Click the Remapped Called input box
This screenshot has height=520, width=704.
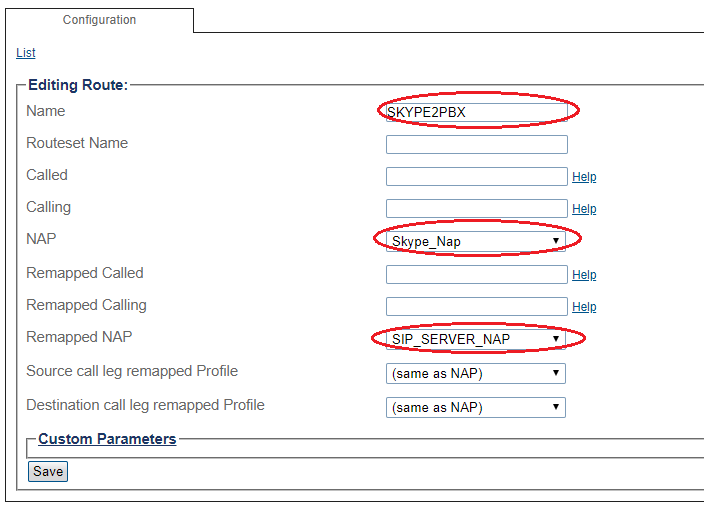[476, 274]
